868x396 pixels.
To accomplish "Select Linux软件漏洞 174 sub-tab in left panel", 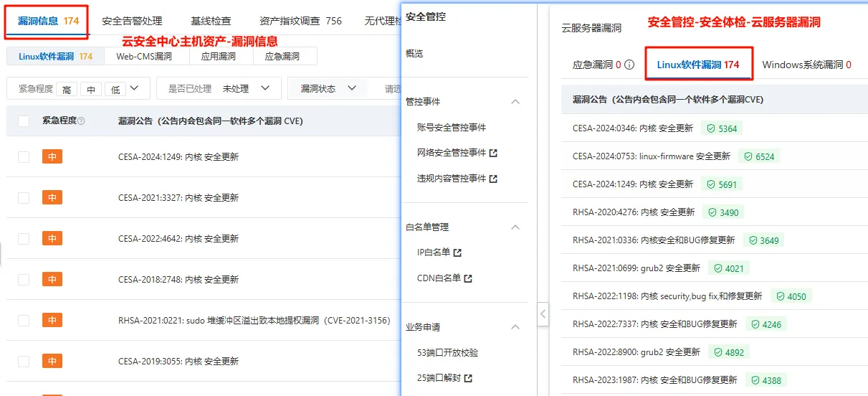I will (x=55, y=56).
